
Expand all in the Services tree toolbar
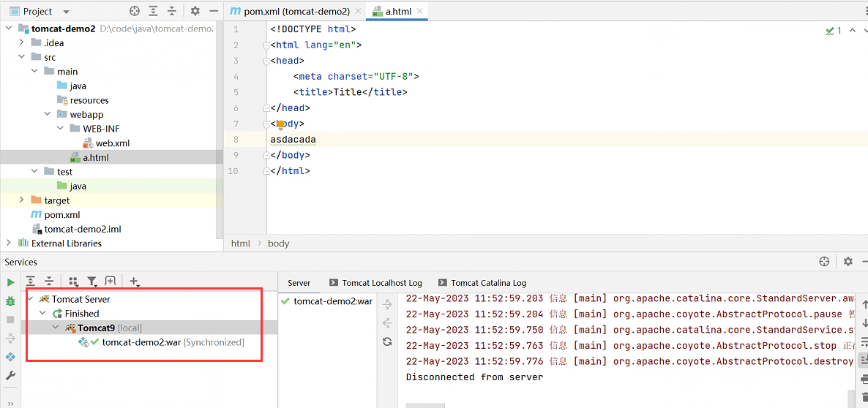tap(31, 281)
